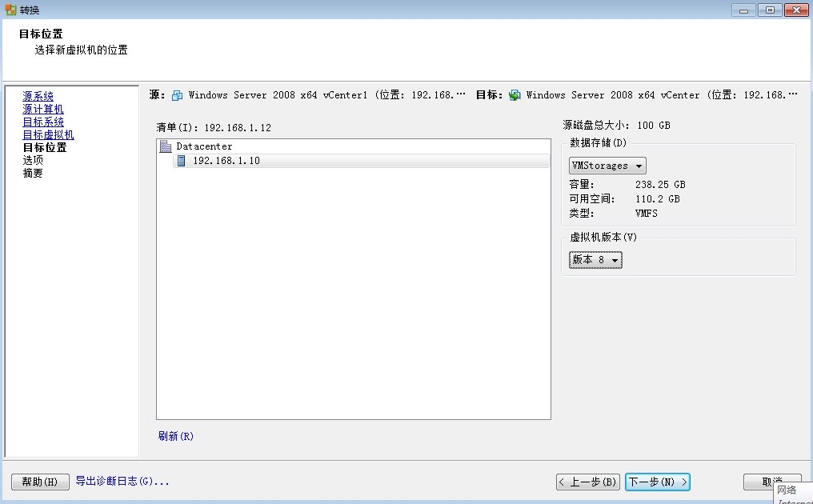813x504 pixels.
Task: Click the 源磁盘总大小: 100 GB text
Action: coord(616,126)
